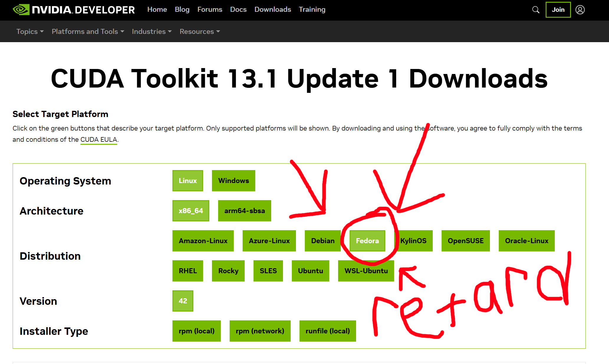Expand the Industries dropdown
This screenshot has width=609, height=364.
pyautogui.click(x=152, y=32)
